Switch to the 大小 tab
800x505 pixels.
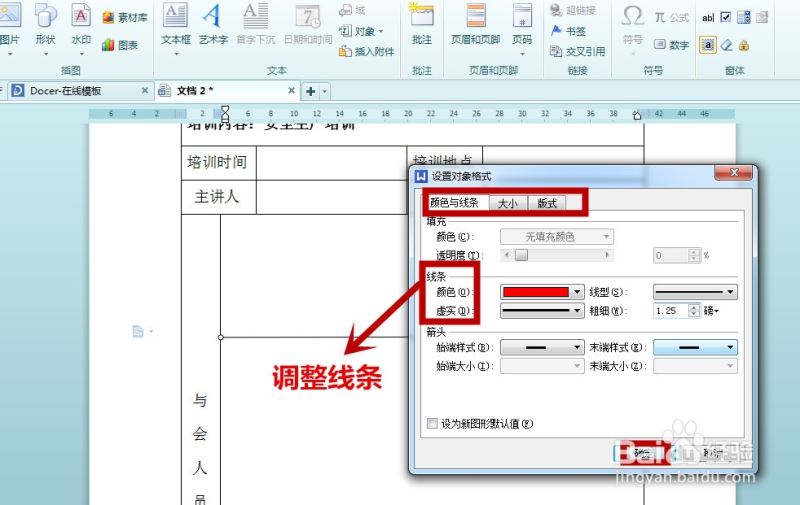tap(507, 204)
